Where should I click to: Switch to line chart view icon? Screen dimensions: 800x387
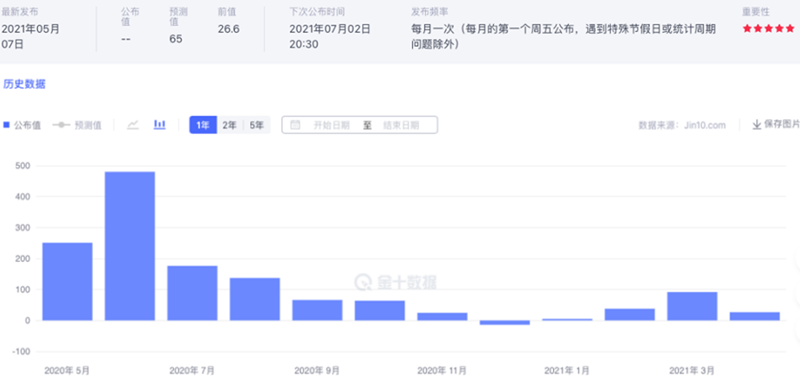133,125
